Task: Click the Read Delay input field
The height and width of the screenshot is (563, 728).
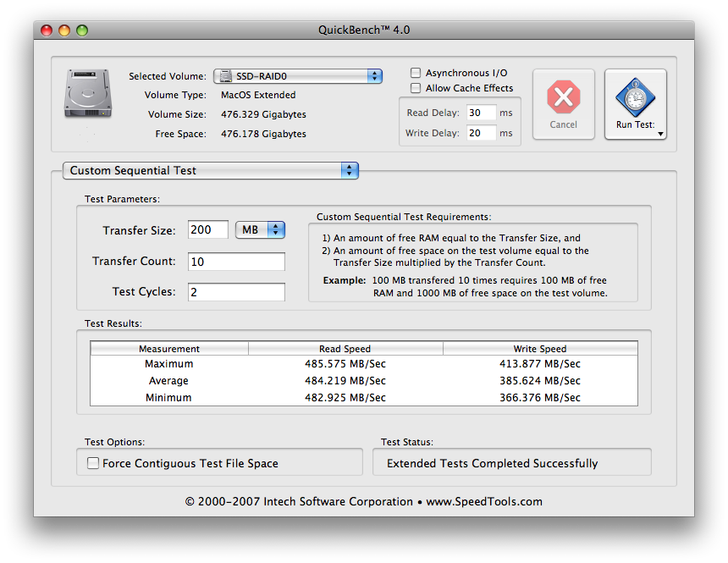Action: point(481,113)
